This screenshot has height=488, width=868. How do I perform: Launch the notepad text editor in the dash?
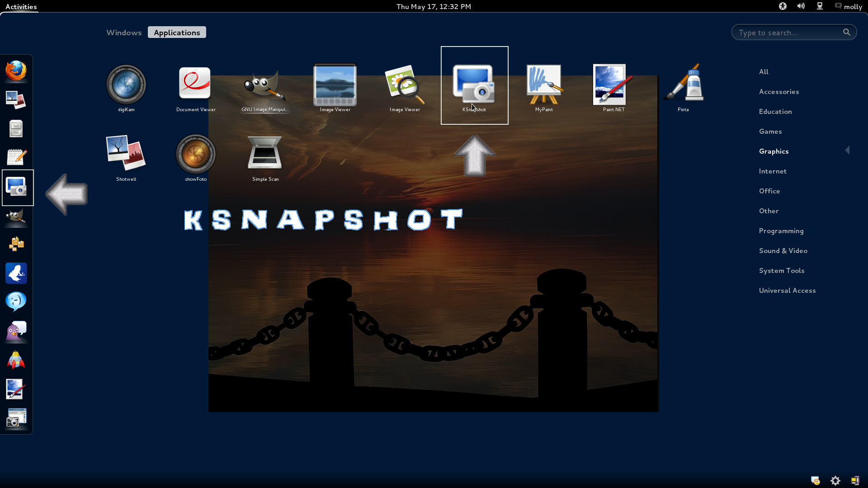(17, 157)
